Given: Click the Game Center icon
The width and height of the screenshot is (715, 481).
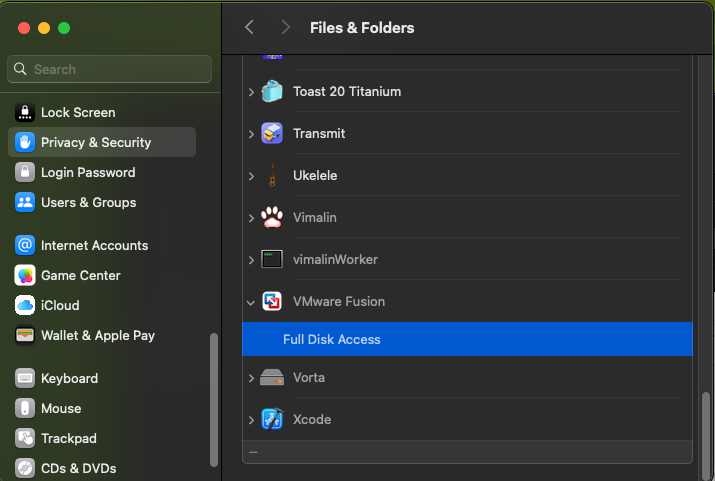Looking at the screenshot, I should [x=25, y=275].
